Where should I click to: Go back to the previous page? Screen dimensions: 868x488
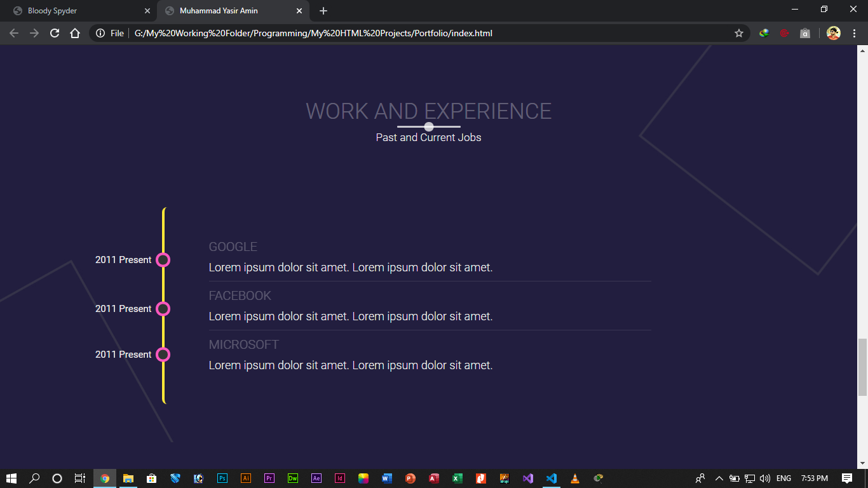pyautogui.click(x=14, y=33)
